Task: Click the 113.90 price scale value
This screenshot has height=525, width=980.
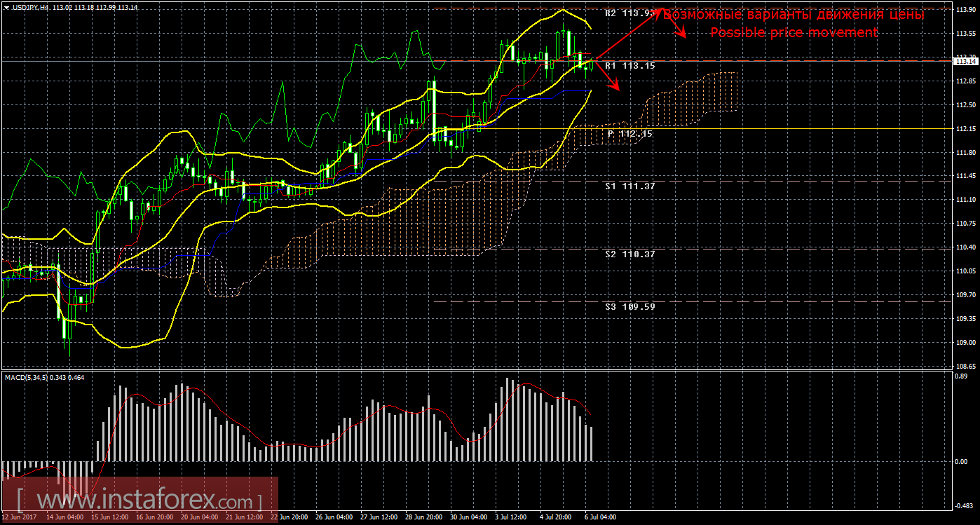Action: tap(966, 10)
